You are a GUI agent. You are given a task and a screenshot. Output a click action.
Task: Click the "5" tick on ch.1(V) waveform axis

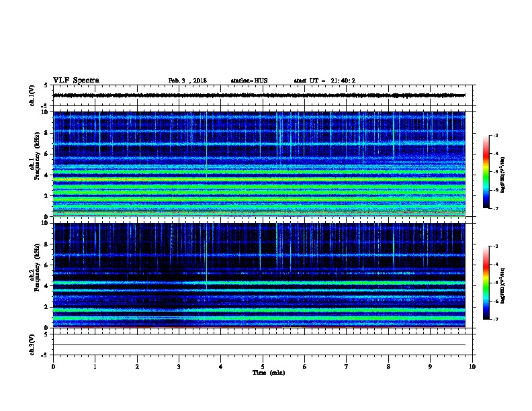click(46, 85)
